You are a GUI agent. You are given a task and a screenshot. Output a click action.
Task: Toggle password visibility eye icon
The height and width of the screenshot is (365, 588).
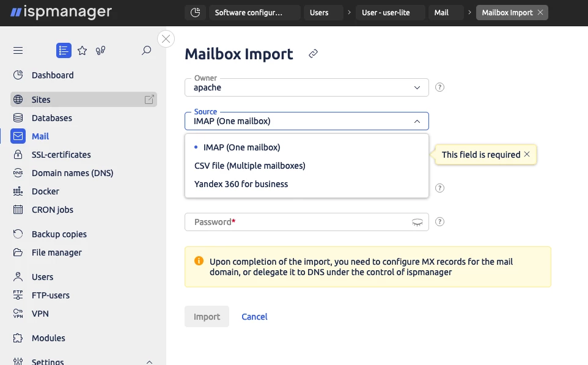click(x=417, y=222)
